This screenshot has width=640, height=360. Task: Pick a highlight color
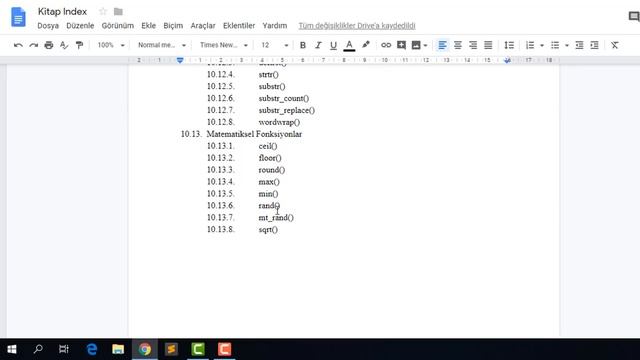pos(365,45)
